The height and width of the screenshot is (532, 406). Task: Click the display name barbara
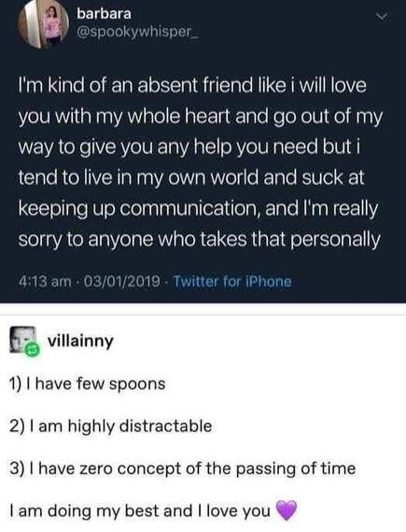[104, 14]
